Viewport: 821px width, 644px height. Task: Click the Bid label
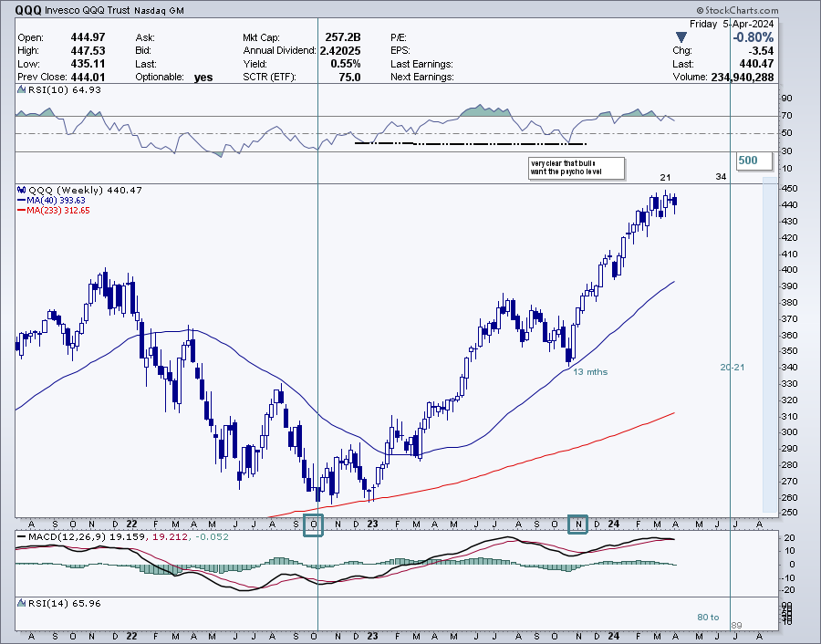click(143, 51)
